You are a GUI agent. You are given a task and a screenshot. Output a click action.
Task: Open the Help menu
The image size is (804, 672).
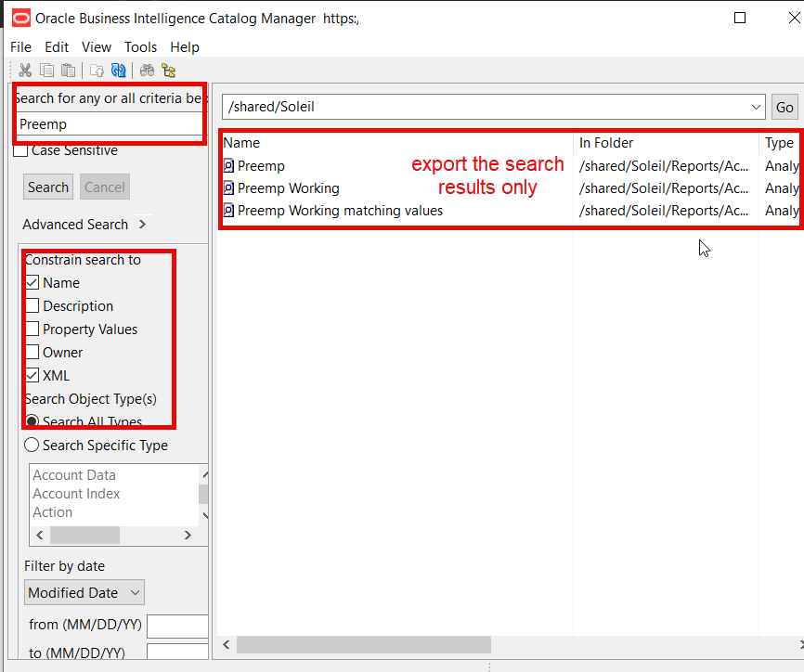(185, 47)
